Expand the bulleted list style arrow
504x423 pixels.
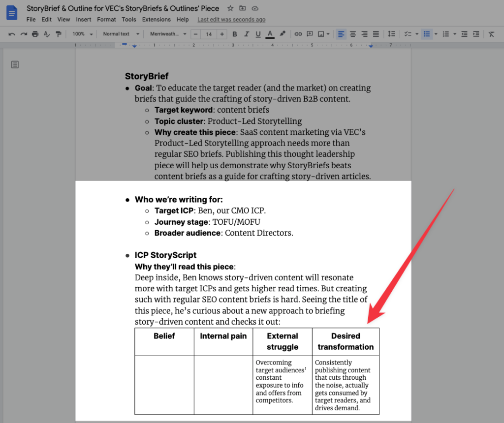tap(436, 34)
